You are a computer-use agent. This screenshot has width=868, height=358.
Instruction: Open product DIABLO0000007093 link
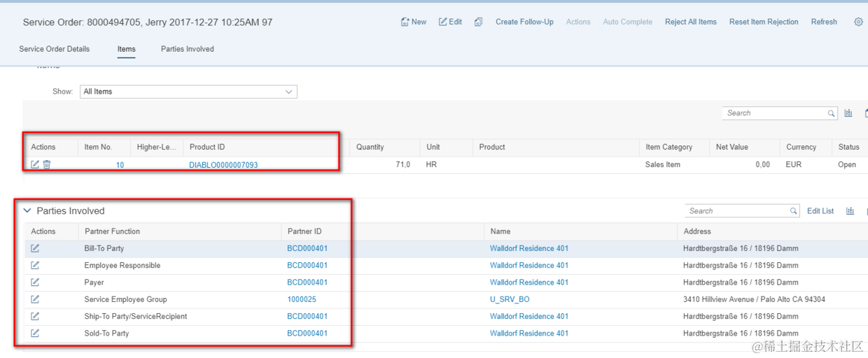[x=223, y=165]
